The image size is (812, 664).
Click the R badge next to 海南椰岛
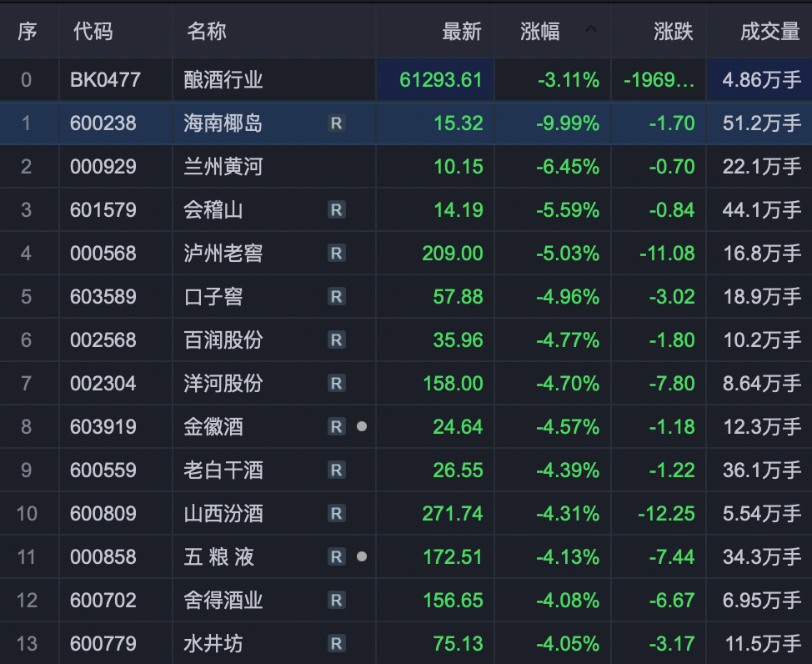(x=336, y=123)
